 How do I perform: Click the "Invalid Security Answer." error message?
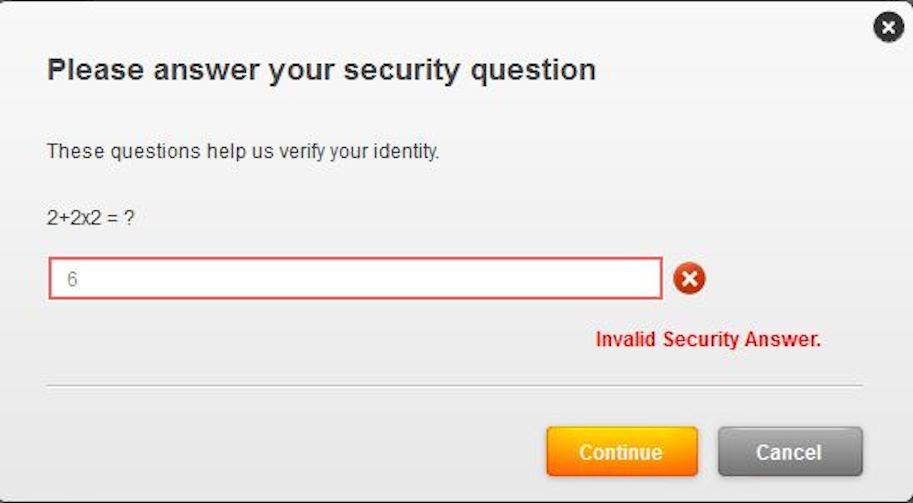coord(708,339)
